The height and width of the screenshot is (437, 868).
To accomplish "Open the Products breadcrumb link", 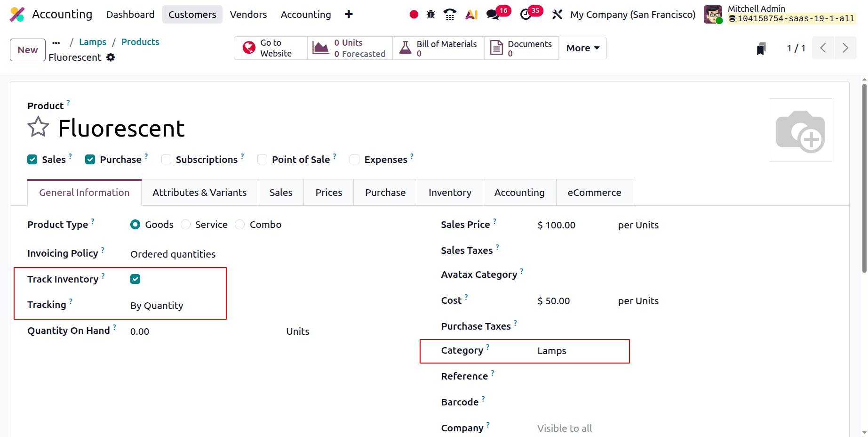I will click(140, 42).
